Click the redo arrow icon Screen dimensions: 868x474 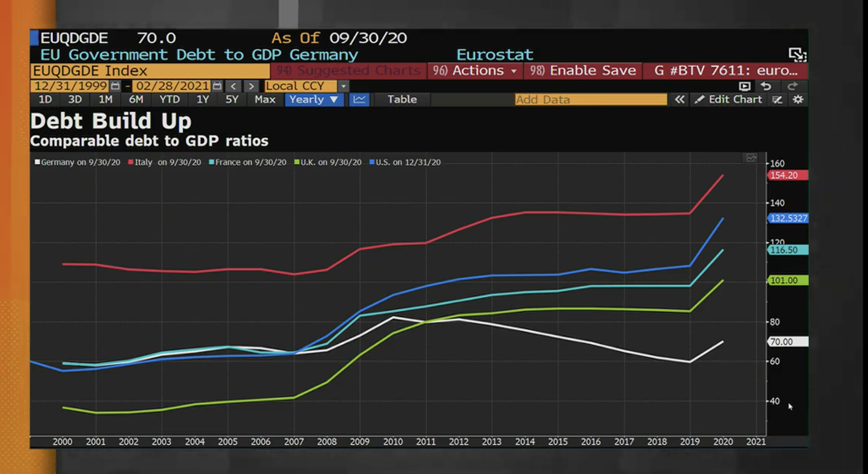pyautogui.click(x=792, y=86)
